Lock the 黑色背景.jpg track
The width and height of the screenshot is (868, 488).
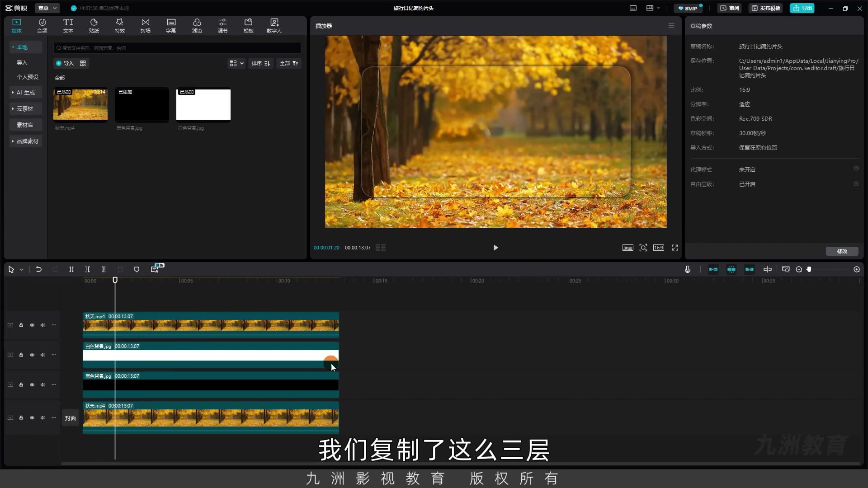[x=21, y=385]
